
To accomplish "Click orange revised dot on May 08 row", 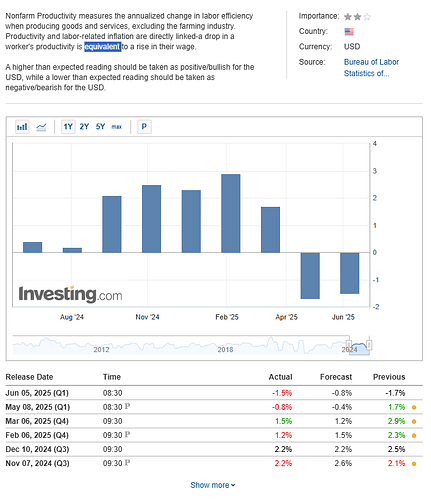I will [x=414, y=407].
